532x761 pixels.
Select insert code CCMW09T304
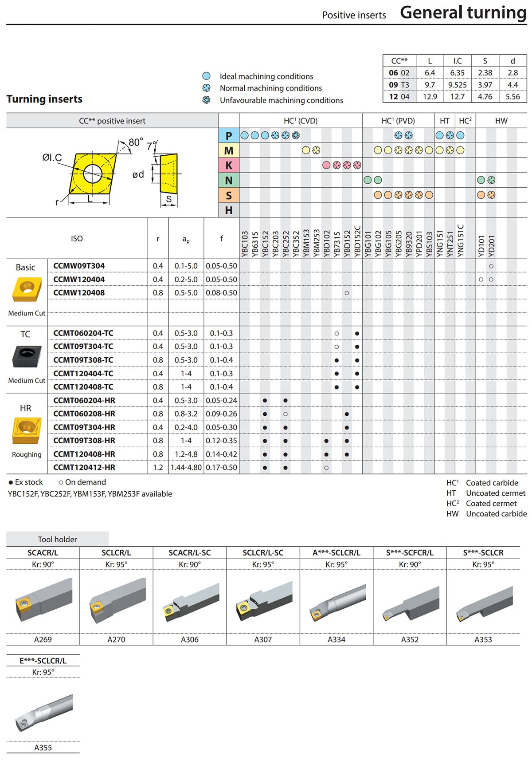[79, 266]
